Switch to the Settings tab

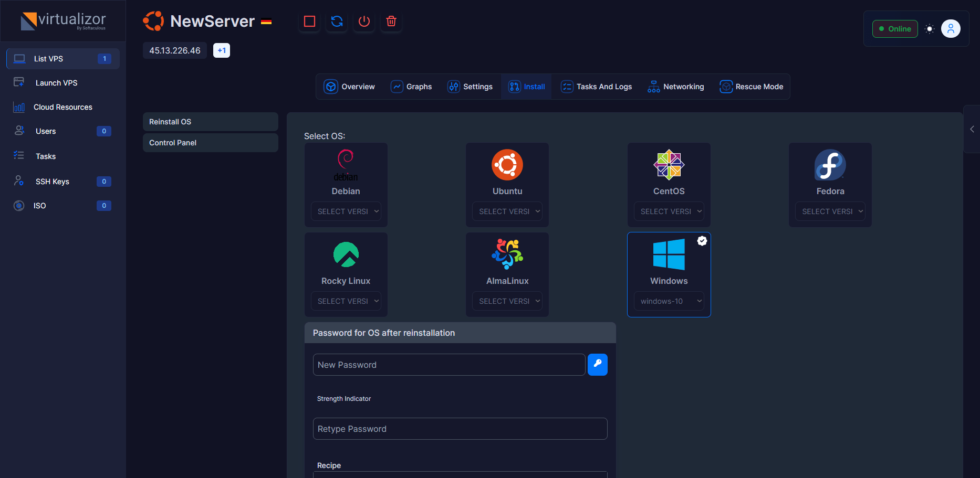pyautogui.click(x=470, y=87)
